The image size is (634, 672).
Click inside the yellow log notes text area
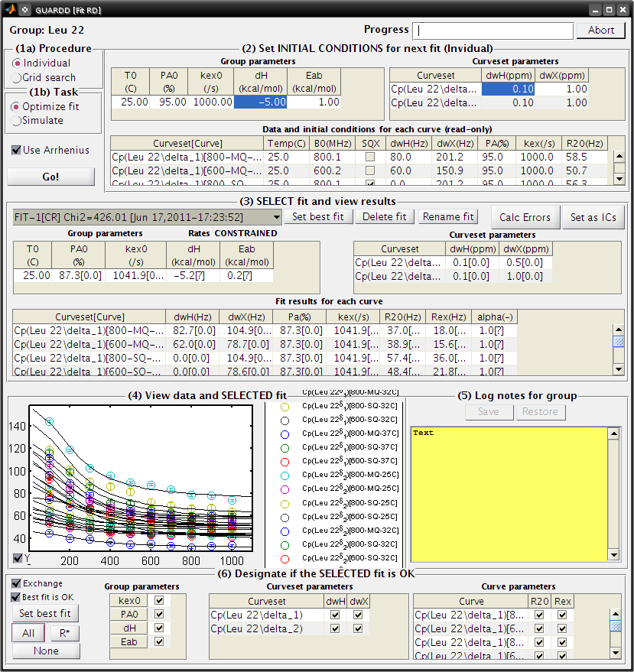[x=509, y=494]
